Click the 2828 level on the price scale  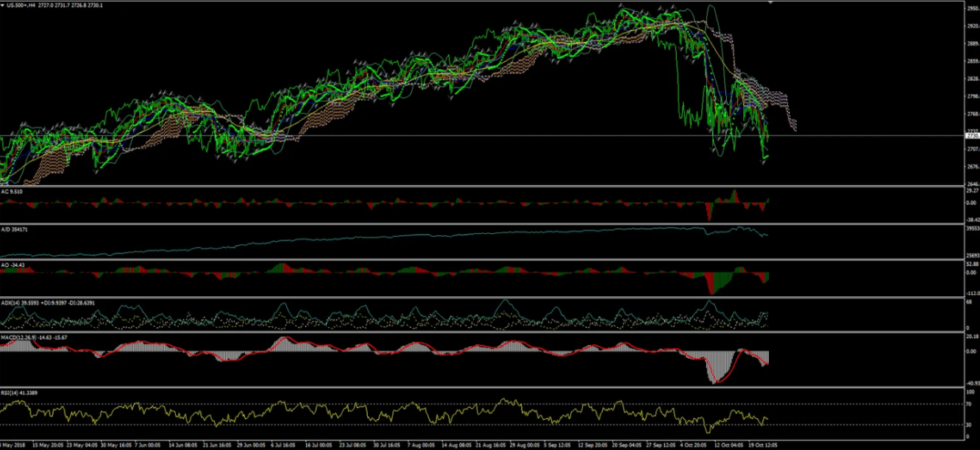coord(973,79)
